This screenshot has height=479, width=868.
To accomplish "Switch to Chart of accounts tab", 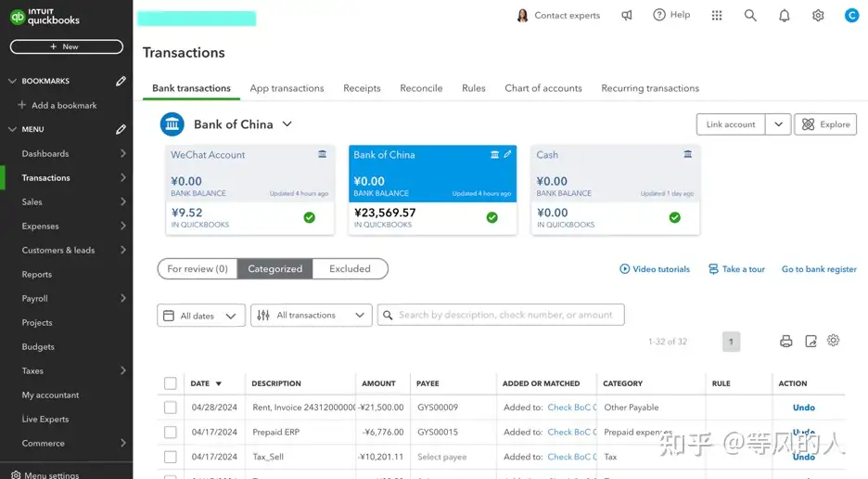I will (543, 88).
